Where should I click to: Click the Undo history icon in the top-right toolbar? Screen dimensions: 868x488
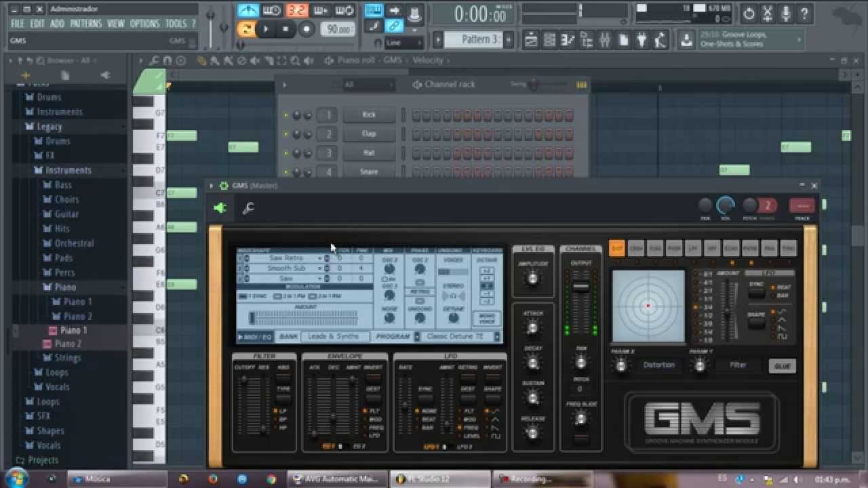749,13
